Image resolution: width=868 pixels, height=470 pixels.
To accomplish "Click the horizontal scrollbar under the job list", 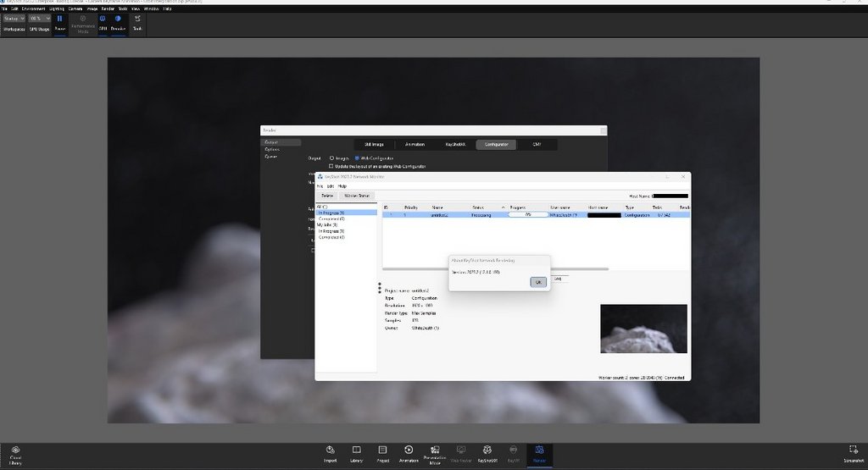I will (x=495, y=268).
